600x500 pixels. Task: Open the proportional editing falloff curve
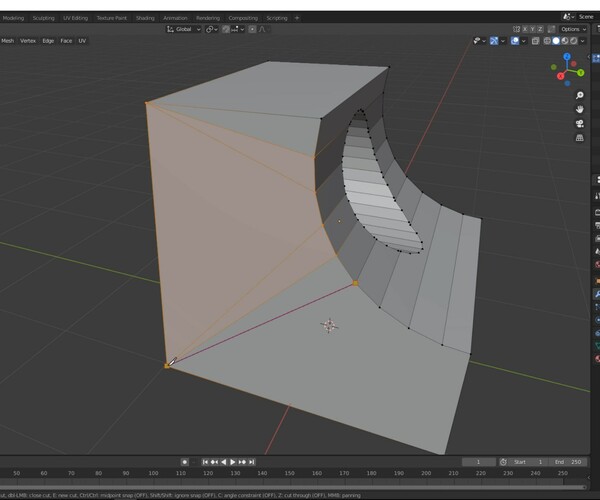click(264, 29)
